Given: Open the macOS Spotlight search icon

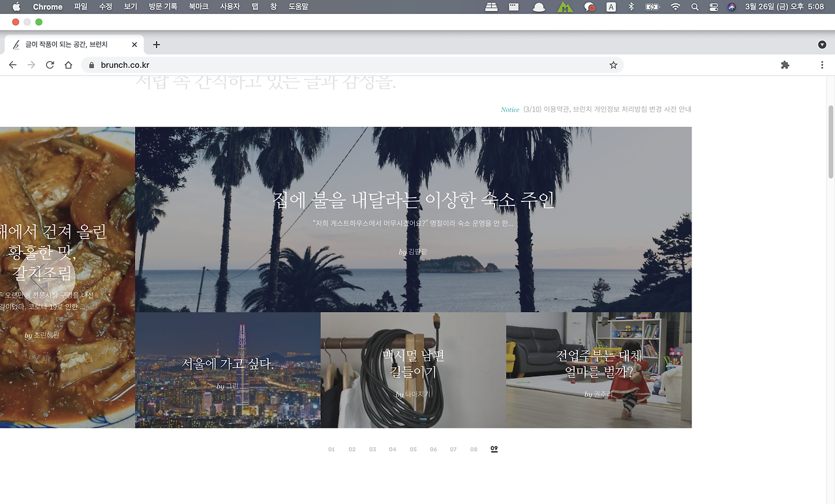Looking at the screenshot, I should point(695,7).
